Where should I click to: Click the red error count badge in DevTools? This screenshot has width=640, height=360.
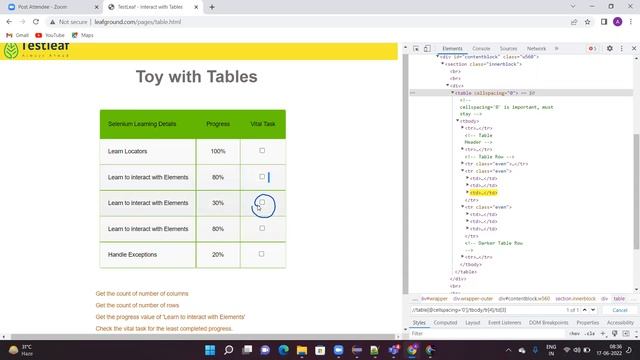click(592, 49)
